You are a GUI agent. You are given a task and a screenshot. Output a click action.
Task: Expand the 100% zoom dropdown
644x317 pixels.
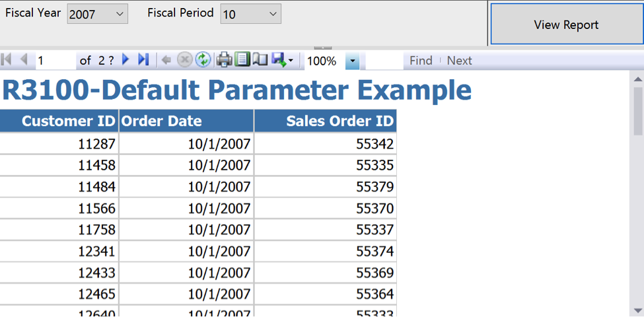(352, 61)
